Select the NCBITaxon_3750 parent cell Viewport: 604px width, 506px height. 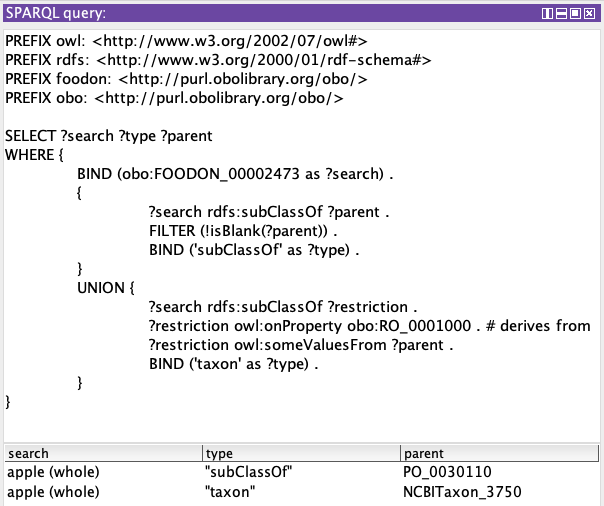pos(462,492)
